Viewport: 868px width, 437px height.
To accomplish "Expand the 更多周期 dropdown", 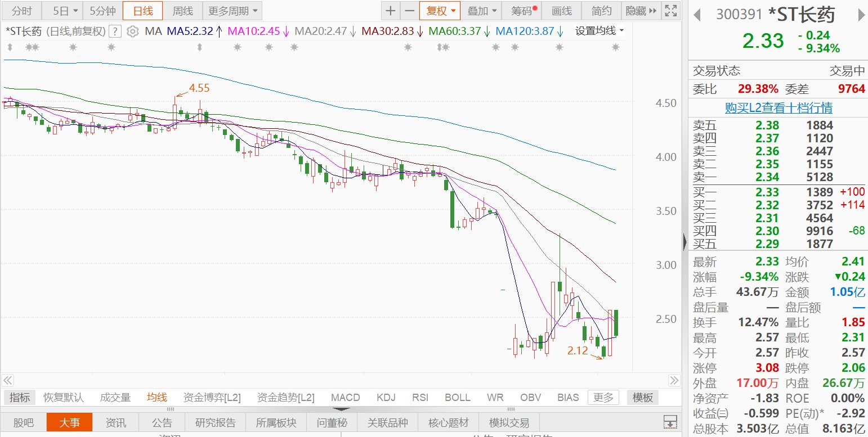I will click(231, 11).
